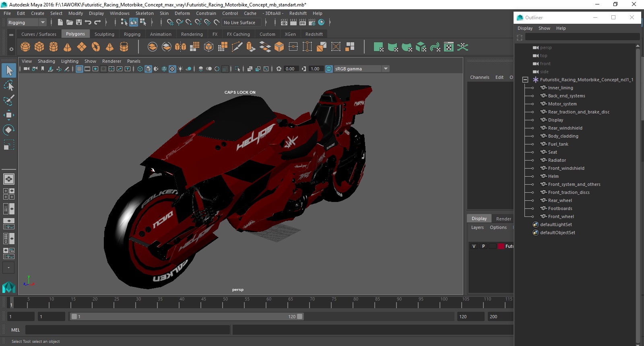Click the Mirror geometry shelf icon
Screen dimensions: 644x346
(x=181, y=47)
